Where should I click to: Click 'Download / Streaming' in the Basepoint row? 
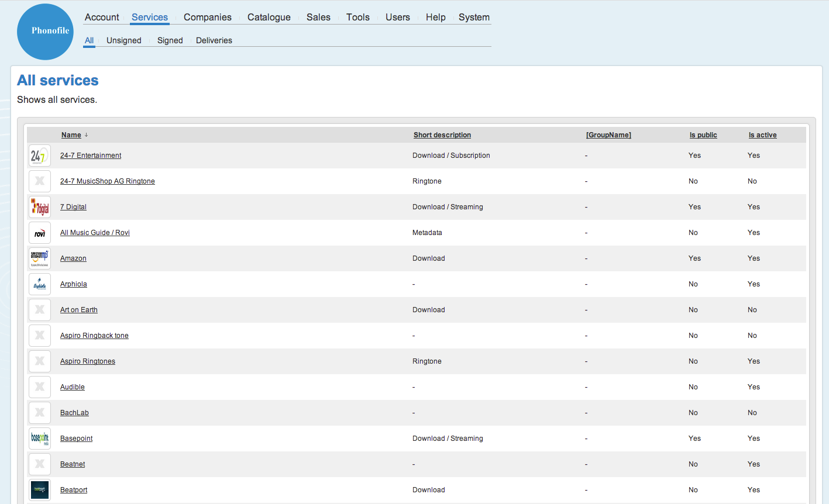[448, 439]
